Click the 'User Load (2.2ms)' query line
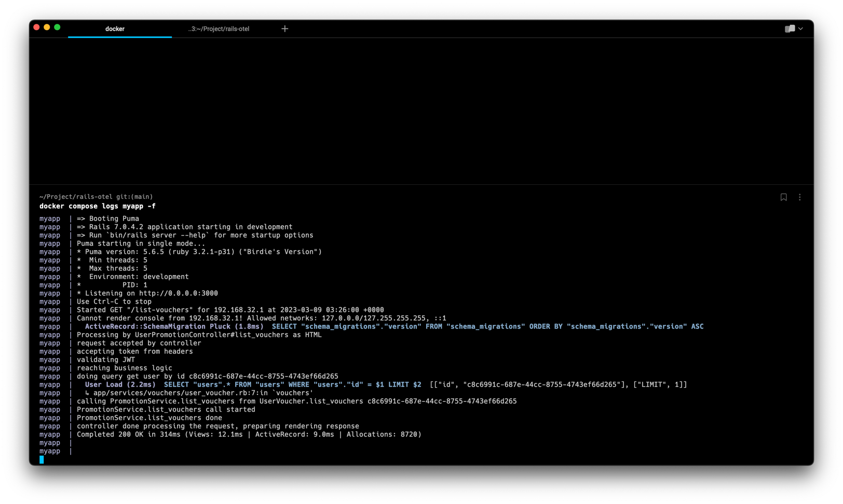843x504 pixels. tap(120, 385)
